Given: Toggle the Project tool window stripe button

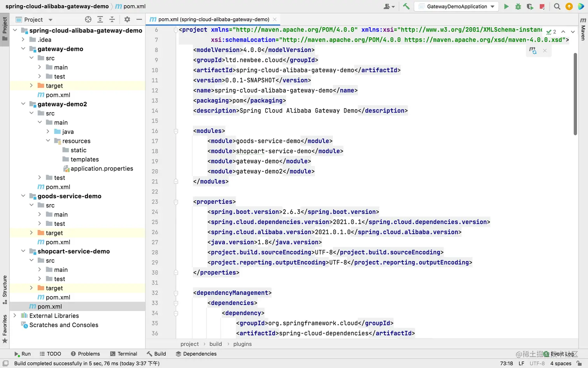Looking at the screenshot, I should [5, 30].
